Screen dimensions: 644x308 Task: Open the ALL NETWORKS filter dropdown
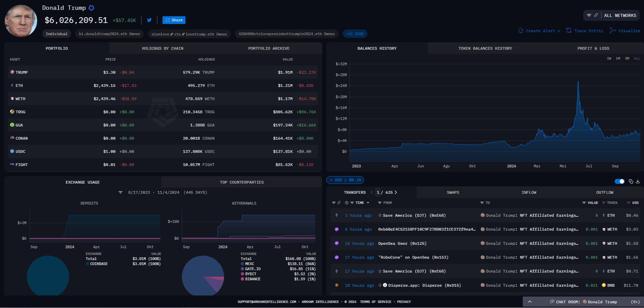[x=611, y=16]
